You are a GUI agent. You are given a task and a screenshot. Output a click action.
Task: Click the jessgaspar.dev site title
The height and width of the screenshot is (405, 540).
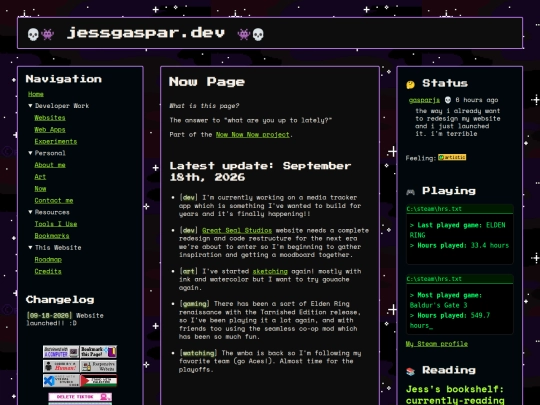pos(146,33)
